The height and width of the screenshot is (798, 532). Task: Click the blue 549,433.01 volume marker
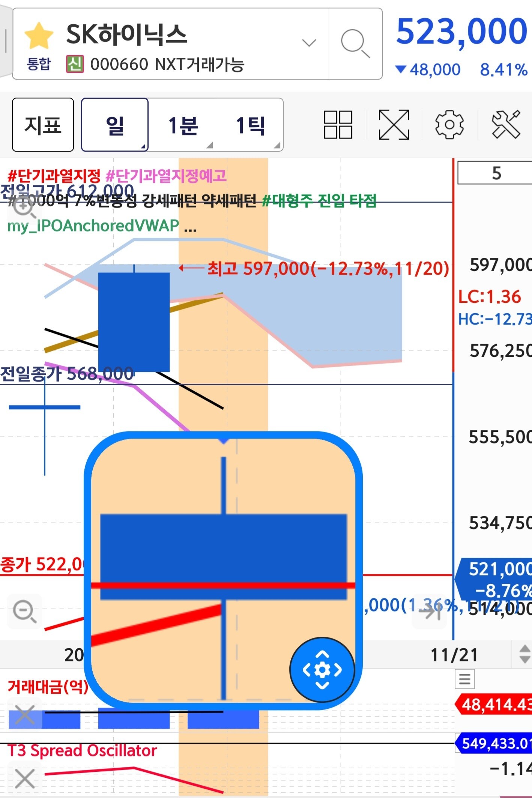494,743
